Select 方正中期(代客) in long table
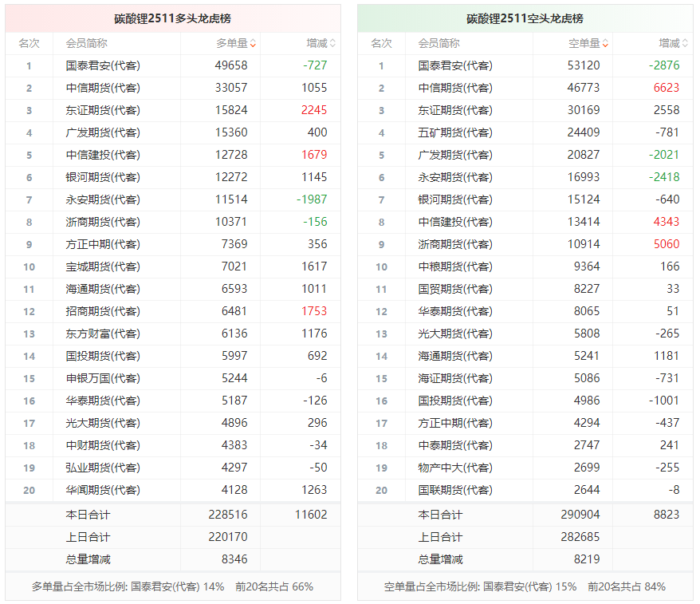Image resolution: width=700 pixels, height=604 pixels. (103, 244)
